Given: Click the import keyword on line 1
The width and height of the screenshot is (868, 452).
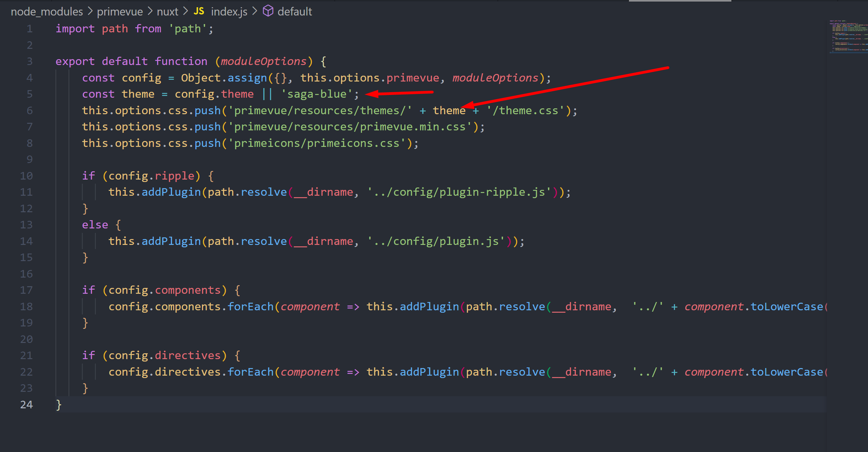Looking at the screenshot, I should tap(75, 29).
